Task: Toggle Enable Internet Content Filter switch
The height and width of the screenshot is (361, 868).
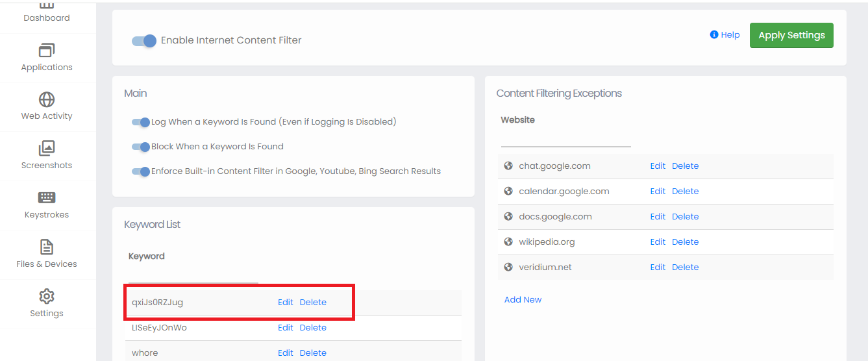Action: coord(144,41)
